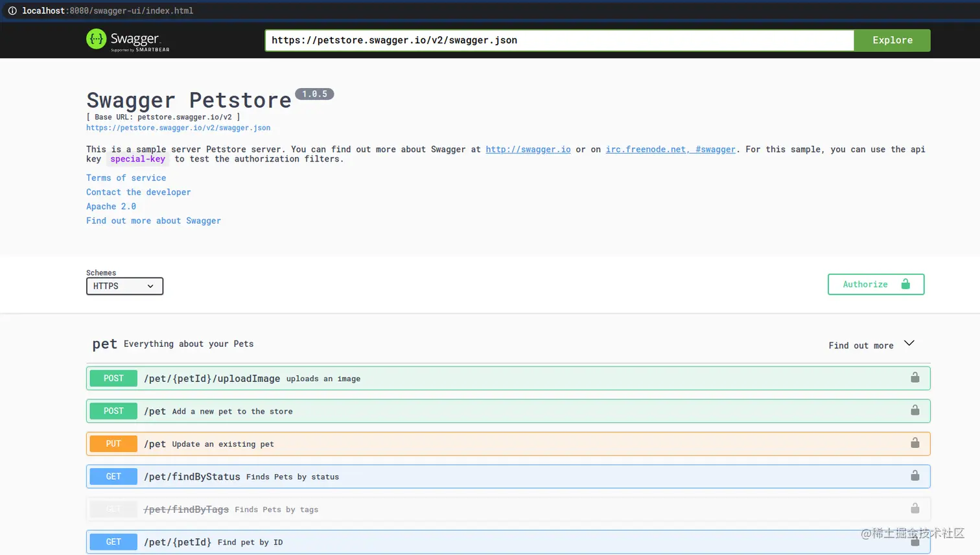Viewport: 980px width, 555px height.
Task: Click lock icon on PUT /pet row
Action: pos(915,442)
